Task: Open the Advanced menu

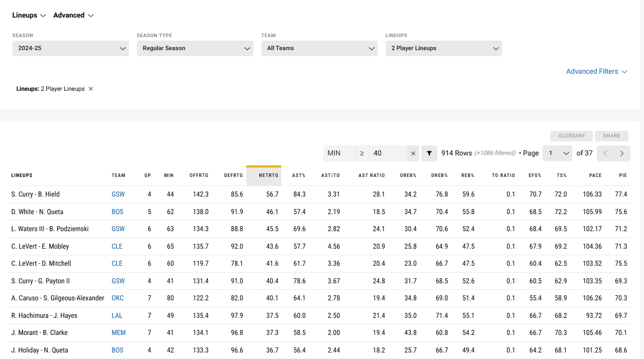Action: (73, 16)
